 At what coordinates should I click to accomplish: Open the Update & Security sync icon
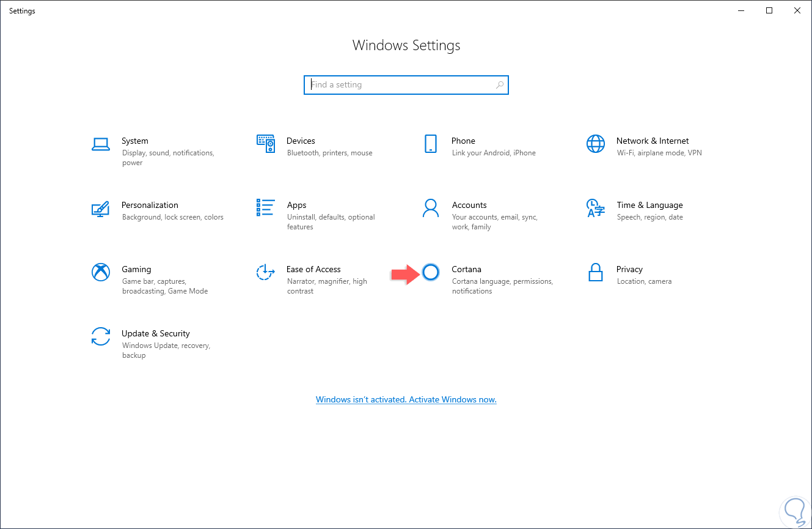tap(100, 336)
